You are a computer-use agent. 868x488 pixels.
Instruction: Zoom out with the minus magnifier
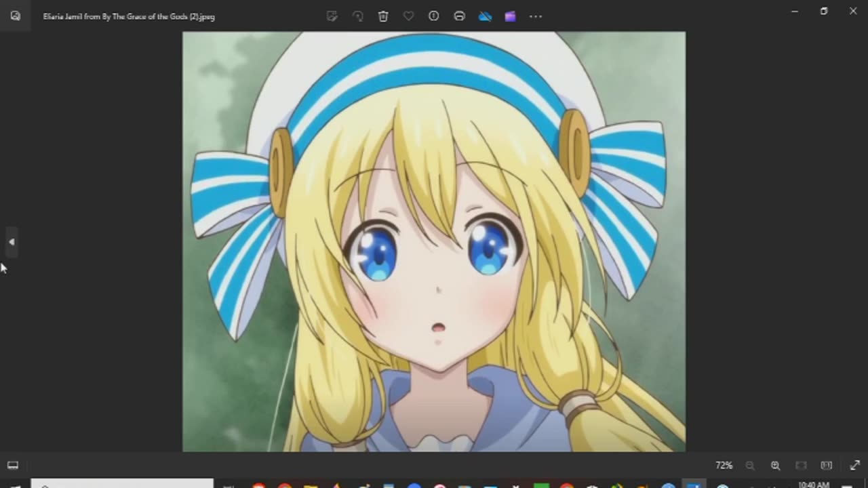coord(750,466)
